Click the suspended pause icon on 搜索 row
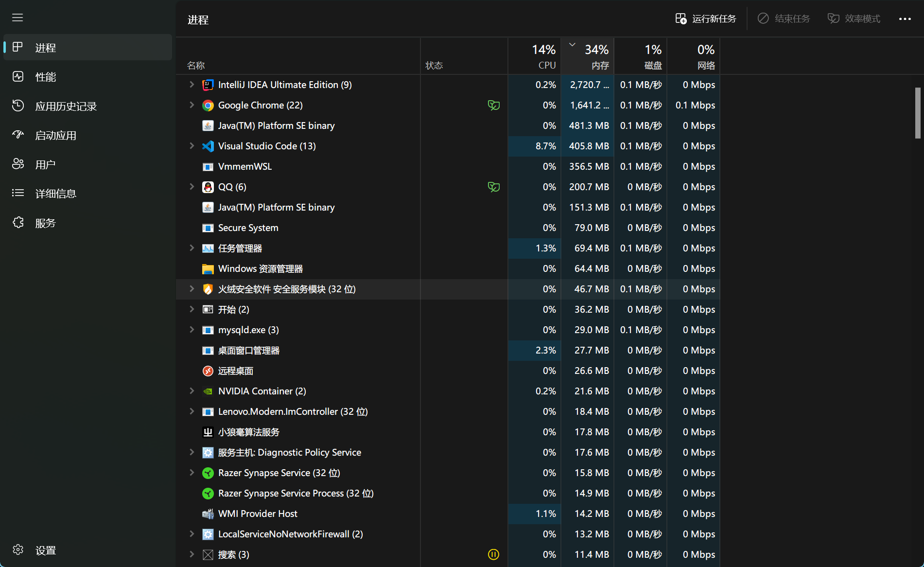Image resolution: width=924 pixels, height=567 pixels. (493, 554)
